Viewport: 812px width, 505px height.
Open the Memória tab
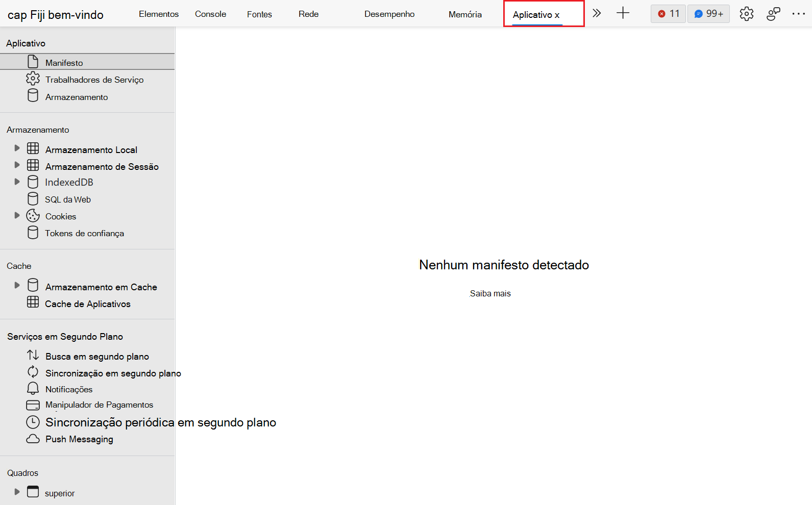tap(465, 14)
